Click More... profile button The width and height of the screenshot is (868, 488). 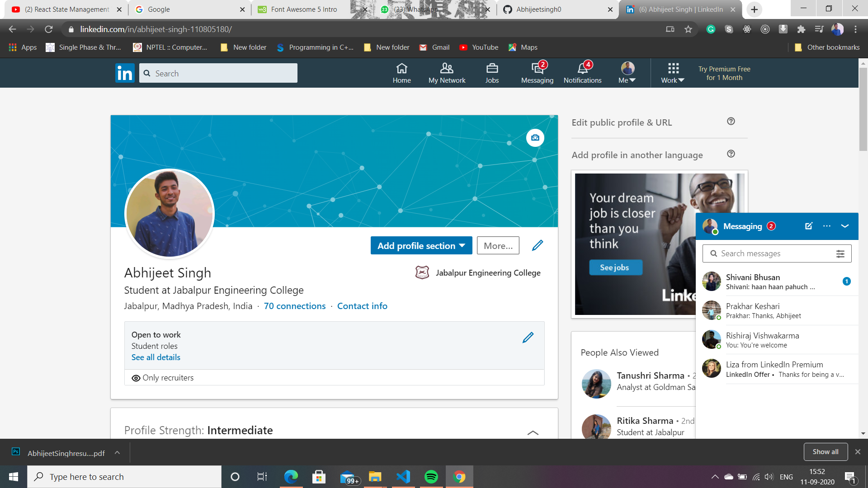tap(498, 245)
